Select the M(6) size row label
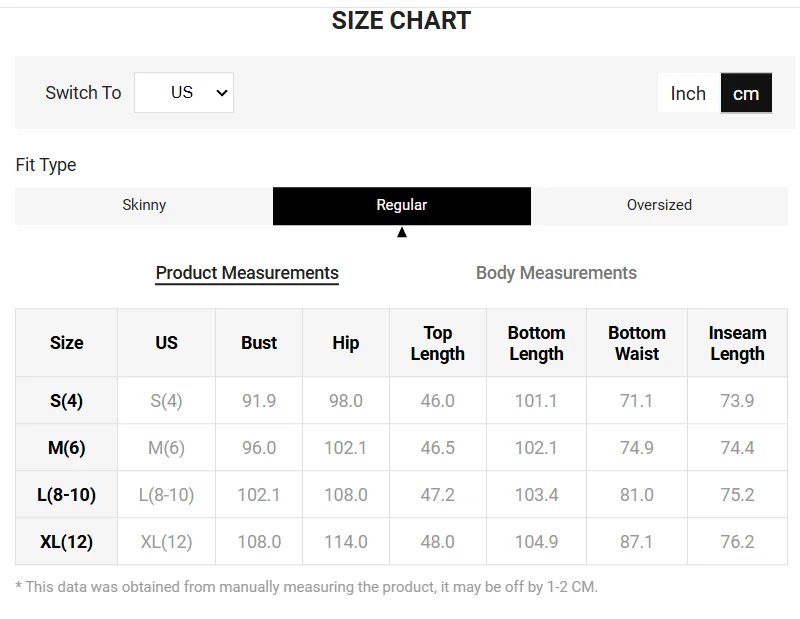Image resolution: width=800 pixels, height=619 pixels. [x=67, y=448]
